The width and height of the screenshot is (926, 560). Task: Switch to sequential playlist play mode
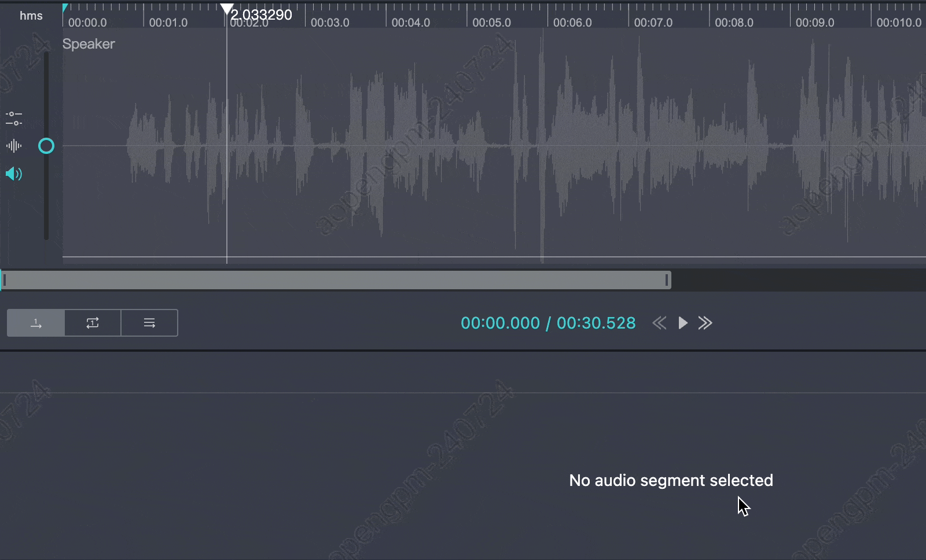[x=149, y=323]
